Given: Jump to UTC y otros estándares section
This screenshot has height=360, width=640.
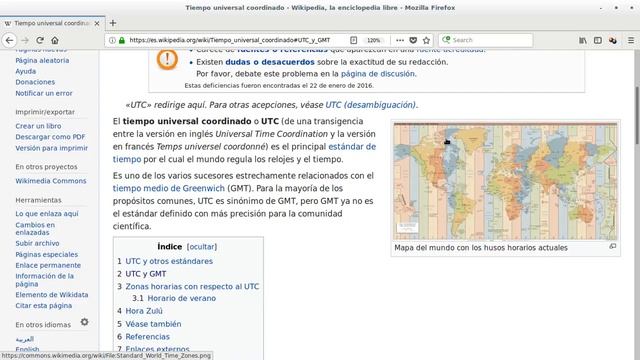Looking at the screenshot, I should [169, 261].
